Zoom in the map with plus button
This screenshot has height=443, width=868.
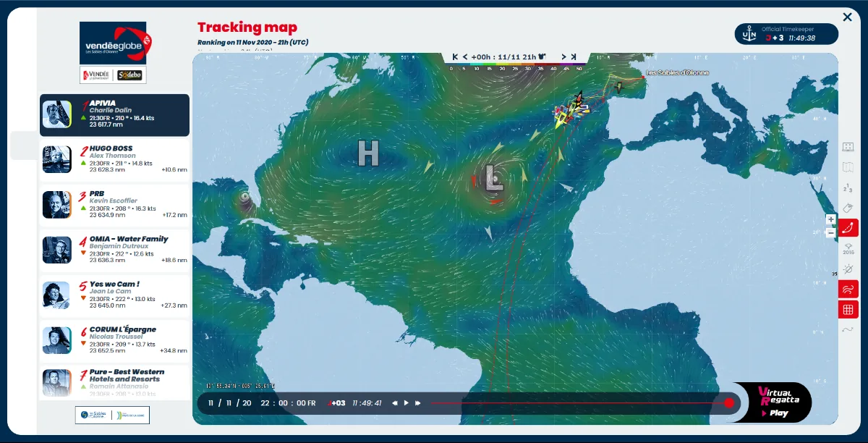coord(831,219)
